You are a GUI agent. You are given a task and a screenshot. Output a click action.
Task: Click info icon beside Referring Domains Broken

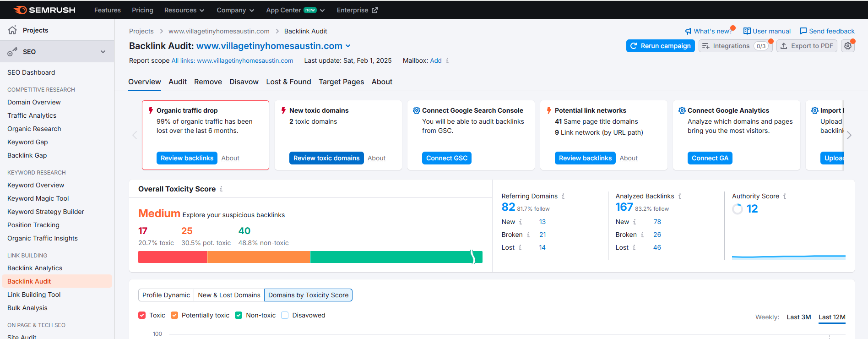click(x=528, y=235)
